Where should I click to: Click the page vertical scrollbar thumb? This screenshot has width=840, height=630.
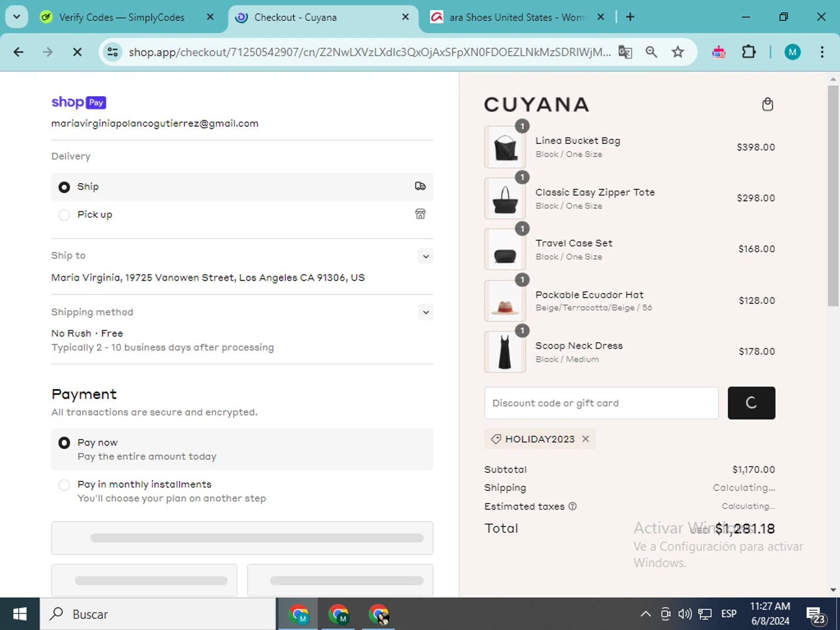pos(833,196)
